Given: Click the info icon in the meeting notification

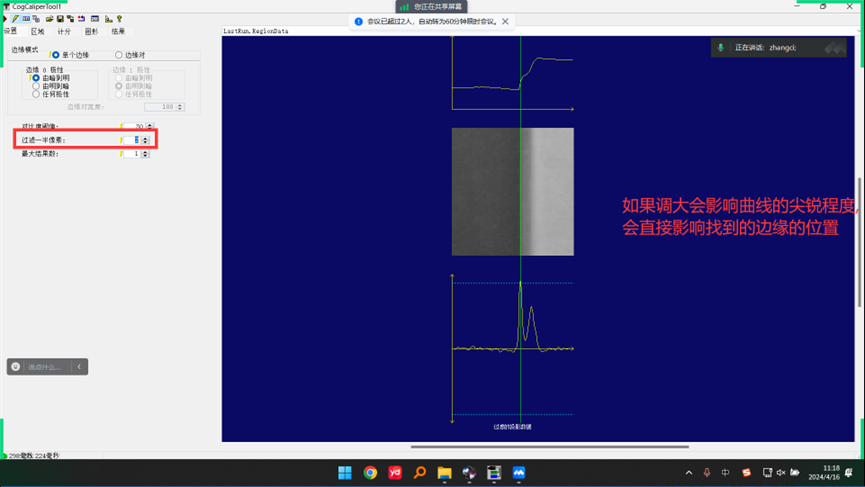Looking at the screenshot, I should (359, 22).
